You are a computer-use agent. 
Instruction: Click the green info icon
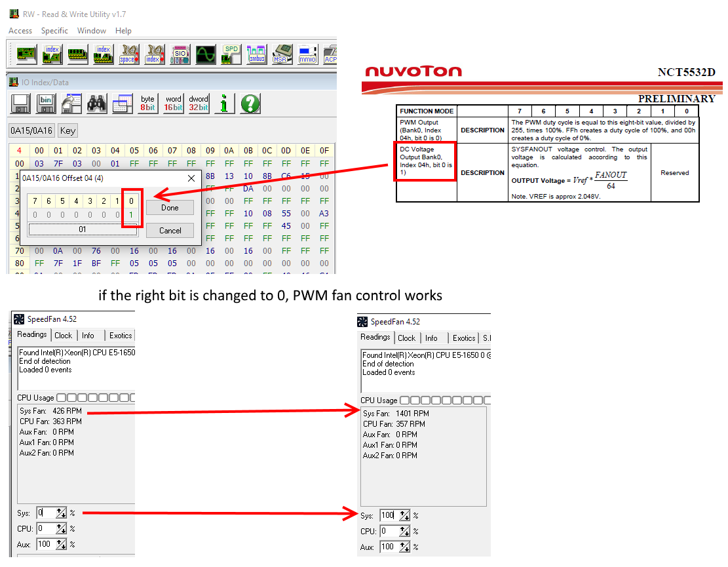point(224,103)
